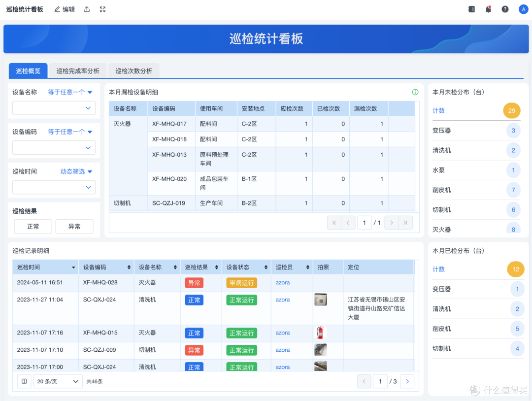
Task: Click the export/share upload icon in top toolbar
Action: coord(87,9)
